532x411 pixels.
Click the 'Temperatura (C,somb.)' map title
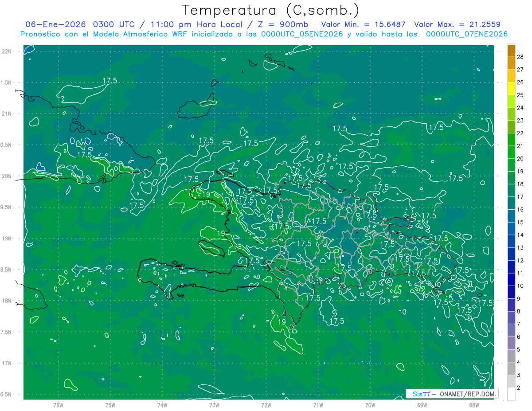coord(271,10)
